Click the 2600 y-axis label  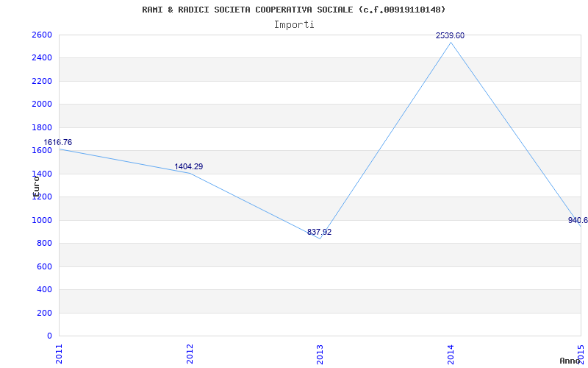(42, 35)
